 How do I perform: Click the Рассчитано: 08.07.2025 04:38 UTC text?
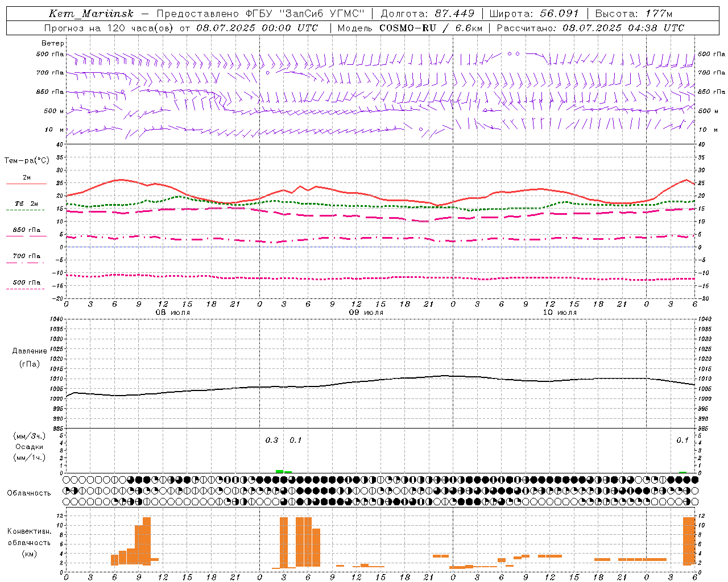590,28
